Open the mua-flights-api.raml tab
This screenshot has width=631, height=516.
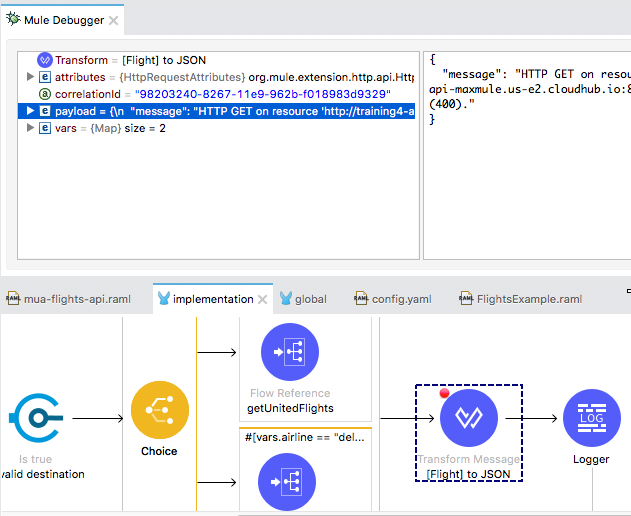69,299
